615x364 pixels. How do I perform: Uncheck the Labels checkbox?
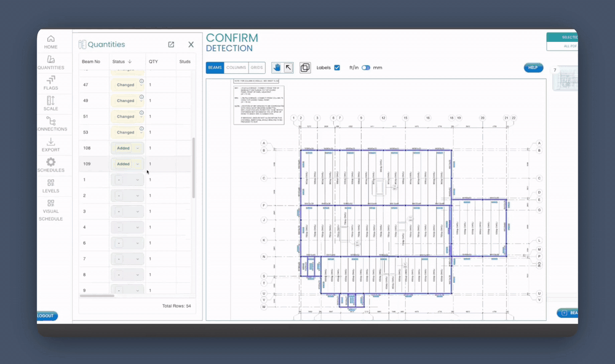pos(337,68)
